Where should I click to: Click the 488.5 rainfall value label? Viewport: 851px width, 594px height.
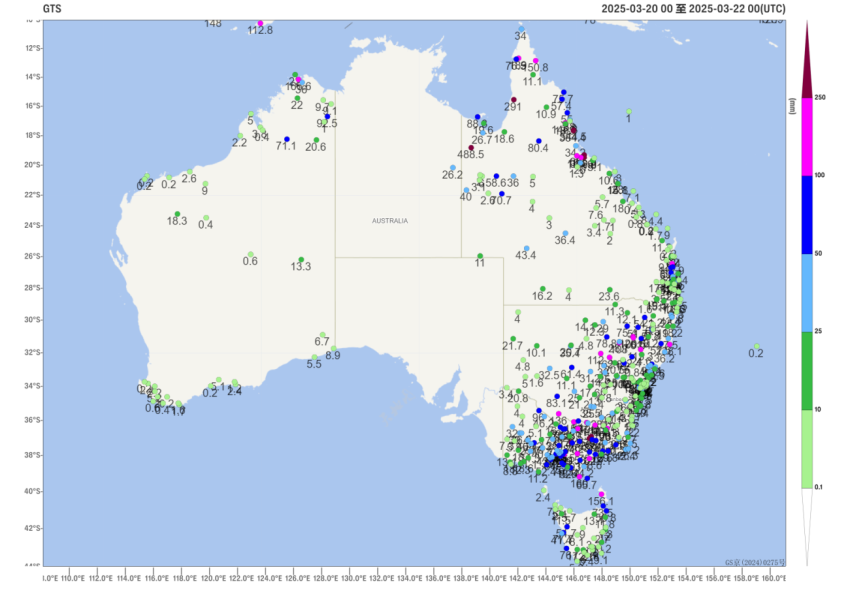click(x=471, y=155)
